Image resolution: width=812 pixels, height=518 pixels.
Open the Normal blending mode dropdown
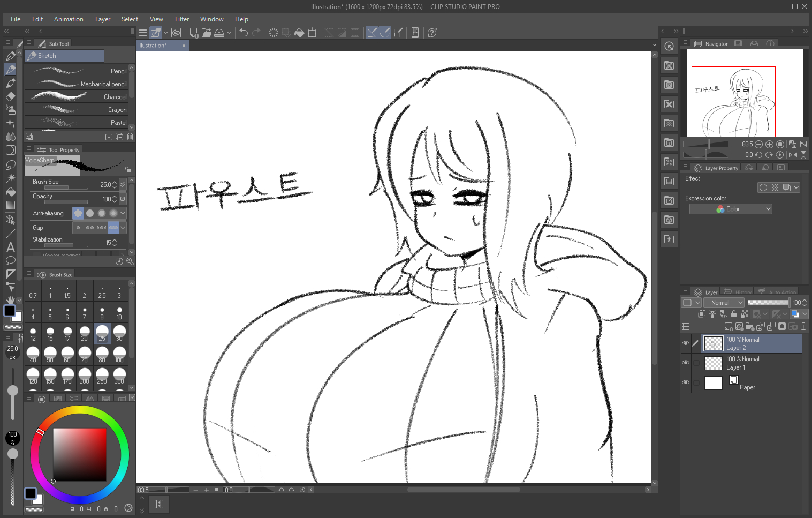point(724,303)
